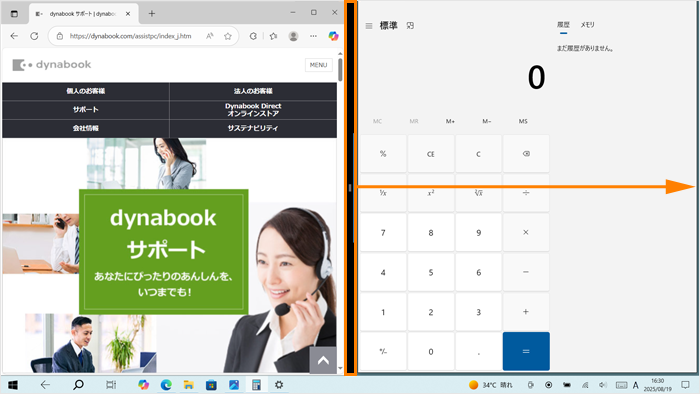Open Copilot icon in Edge toolbar
700x394 pixels.
pos(333,36)
